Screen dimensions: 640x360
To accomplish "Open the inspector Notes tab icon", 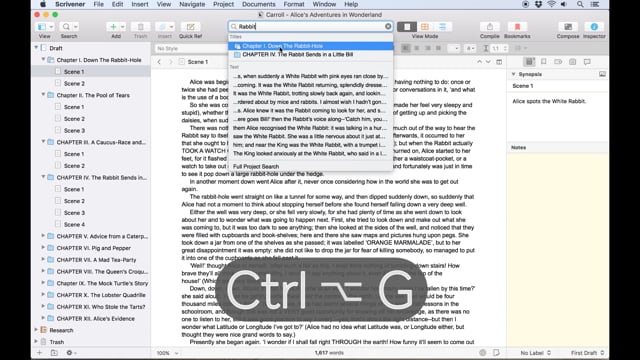I will click(x=529, y=62).
